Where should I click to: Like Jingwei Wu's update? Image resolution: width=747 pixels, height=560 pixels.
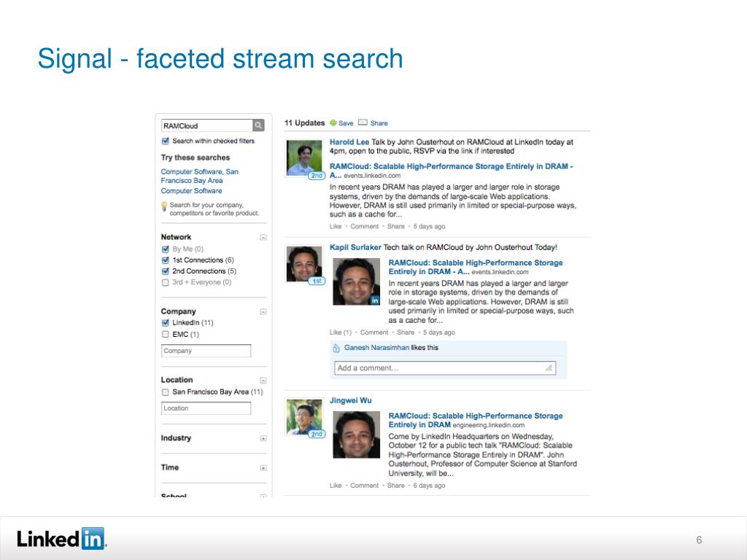(336, 485)
